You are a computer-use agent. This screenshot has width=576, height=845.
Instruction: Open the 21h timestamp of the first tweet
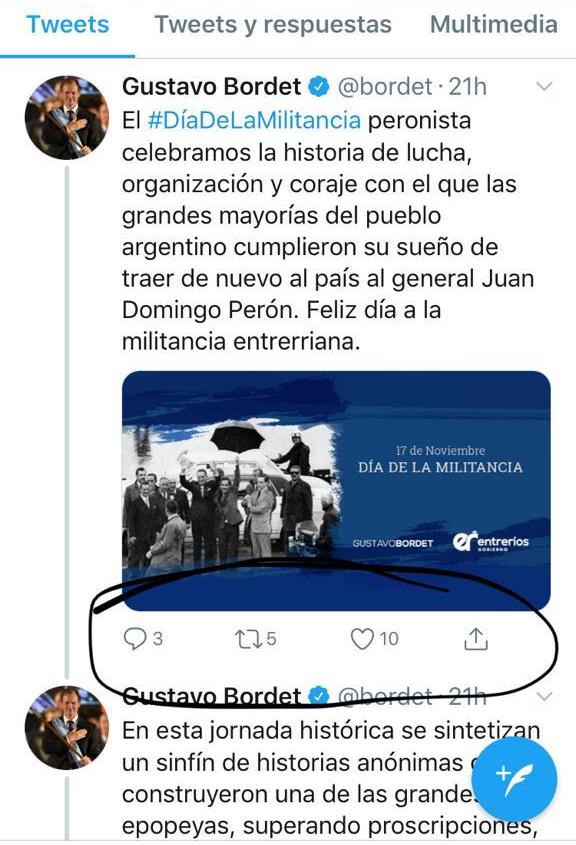pos(468,87)
